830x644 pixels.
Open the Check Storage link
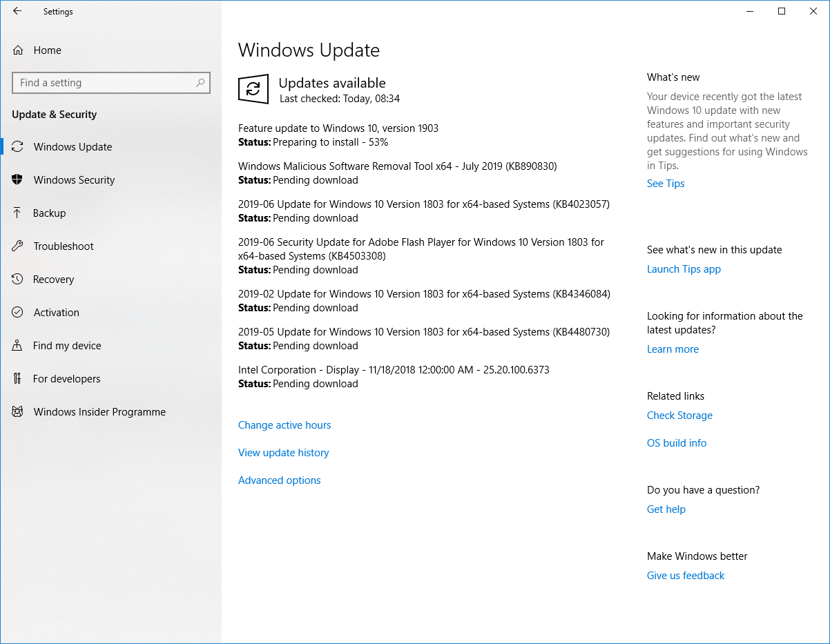679,416
